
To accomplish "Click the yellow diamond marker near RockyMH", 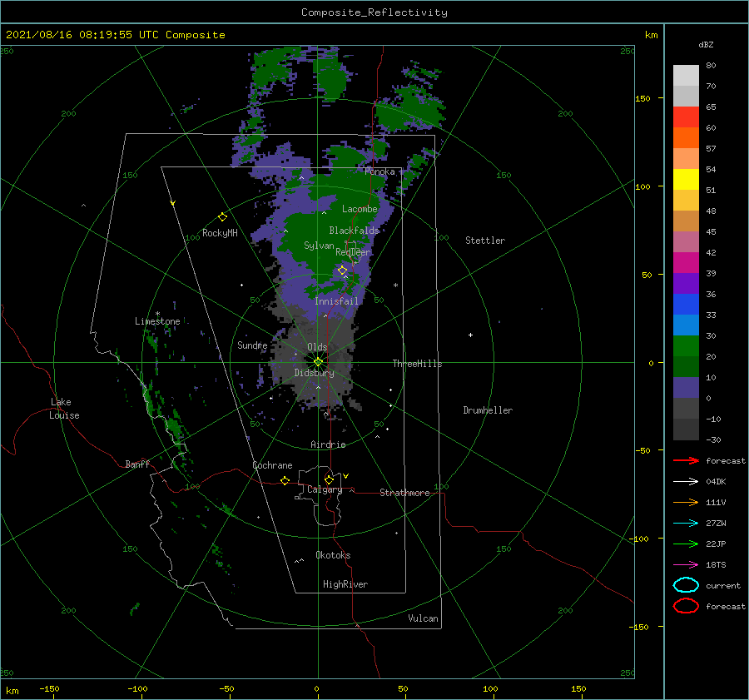I will pyautogui.click(x=222, y=217).
